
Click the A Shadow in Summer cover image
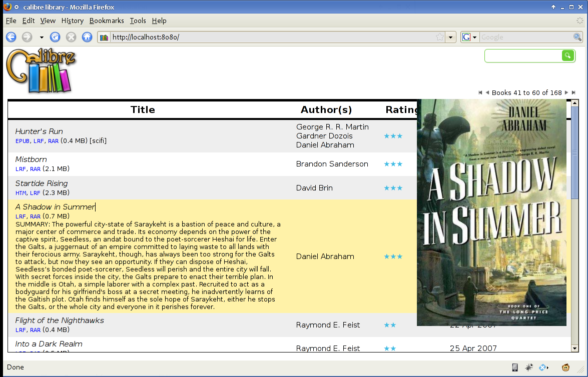pyautogui.click(x=491, y=212)
